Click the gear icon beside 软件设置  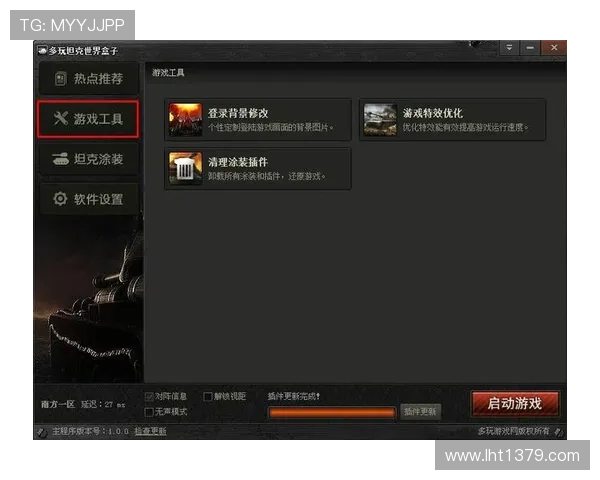click(60, 199)
